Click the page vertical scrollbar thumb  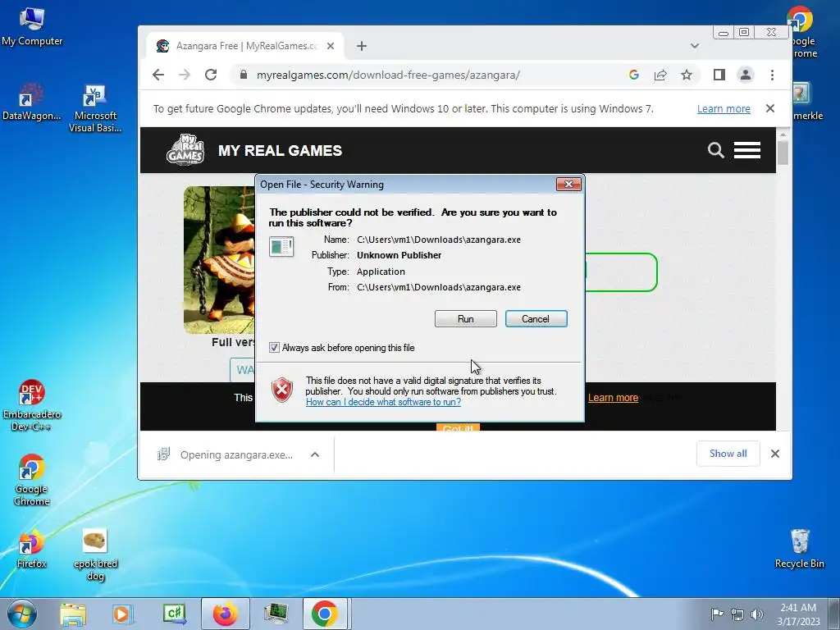click(x=783, y=153)
